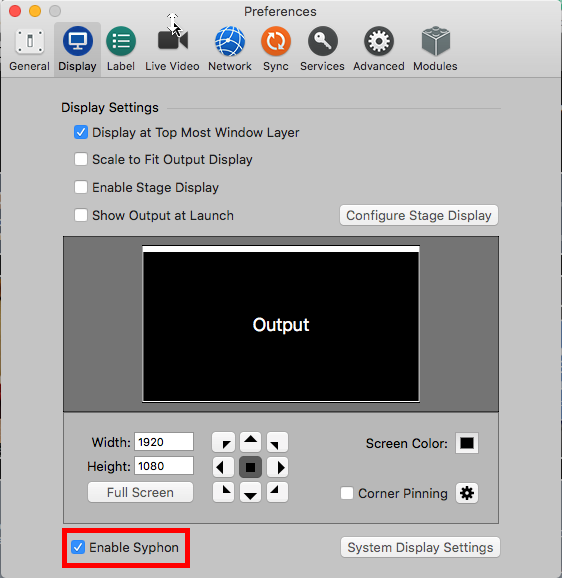Image resolution: width=562 pixels, height=578 pixels.
Task: Pick the Screen Color swatch
Action: click(467, 443)
